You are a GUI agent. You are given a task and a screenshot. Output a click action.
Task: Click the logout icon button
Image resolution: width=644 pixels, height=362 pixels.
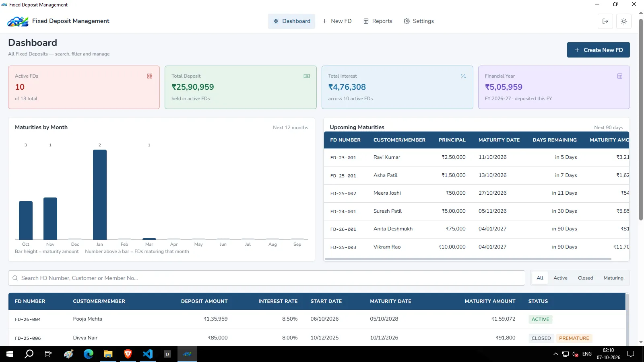click(x=605, y=21)
